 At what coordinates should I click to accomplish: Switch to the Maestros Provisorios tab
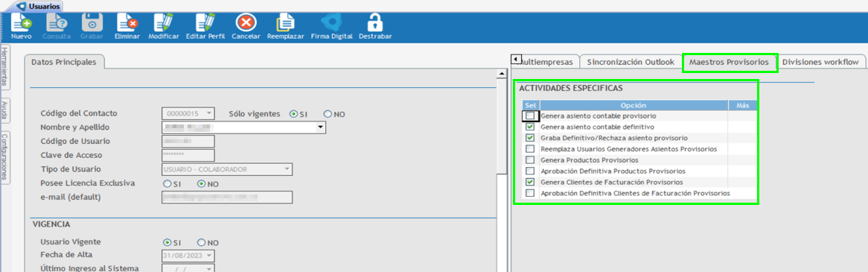pos(729,62)
